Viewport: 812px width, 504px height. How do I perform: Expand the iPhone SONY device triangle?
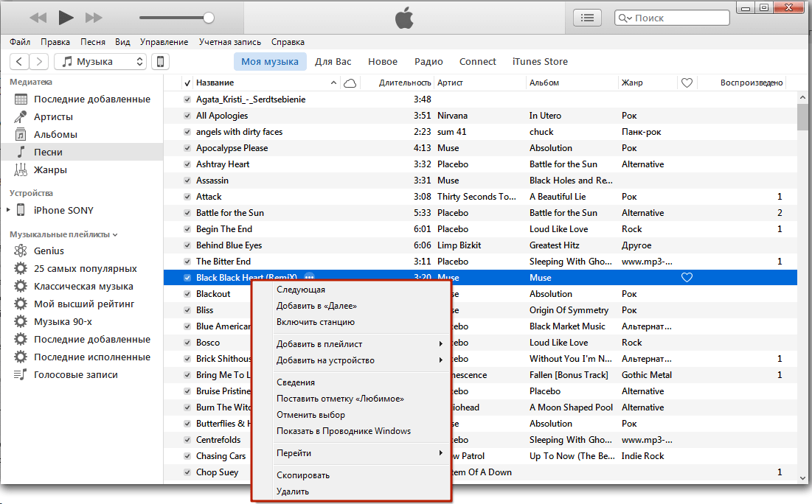8,210
